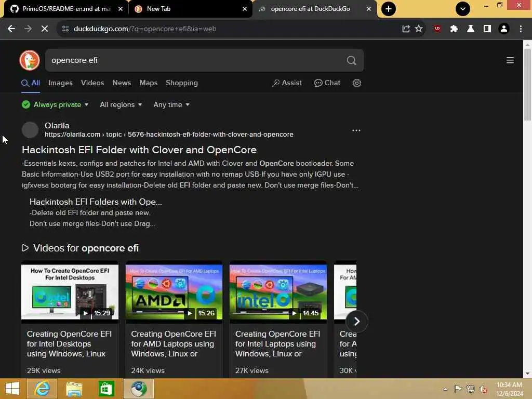The width and height of the screenshot is (532, 399).
Task: Open Creating OpenCore EFI for AMD Laptops title
Action: click(x=174, y=344)
